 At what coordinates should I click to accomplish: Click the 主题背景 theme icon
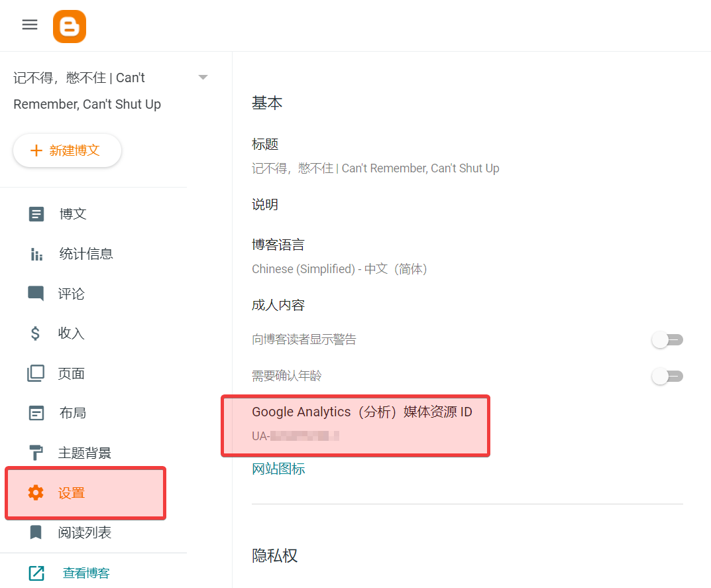coord(36,453)
